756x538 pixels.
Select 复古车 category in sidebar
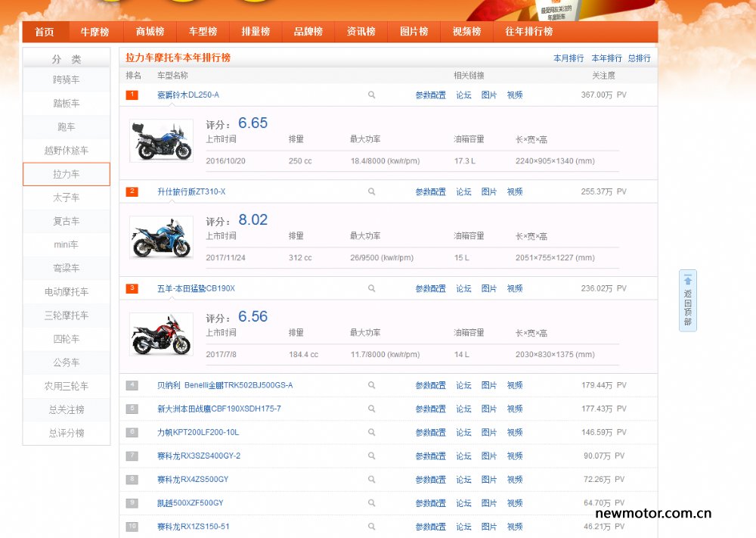[67, 221]
